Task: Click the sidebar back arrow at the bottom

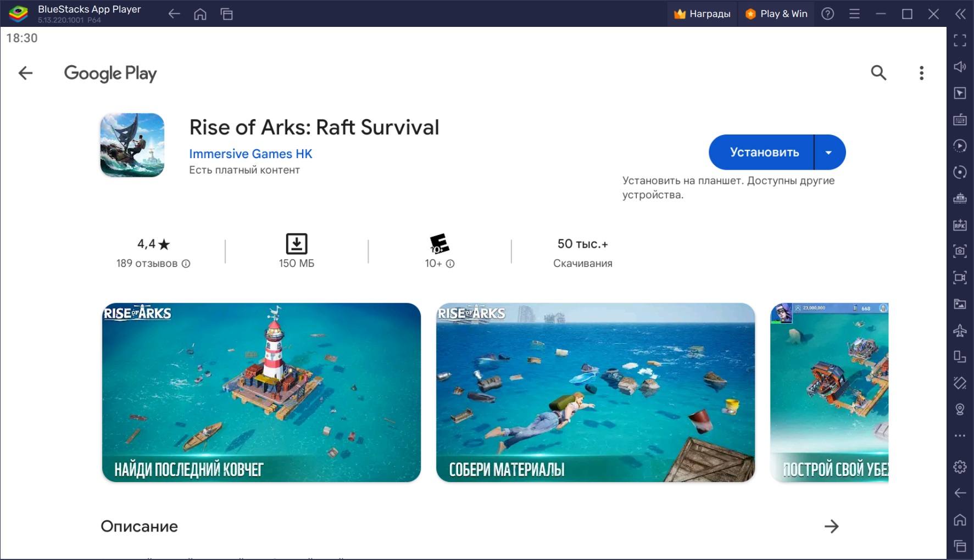Action: coord(960,493)
